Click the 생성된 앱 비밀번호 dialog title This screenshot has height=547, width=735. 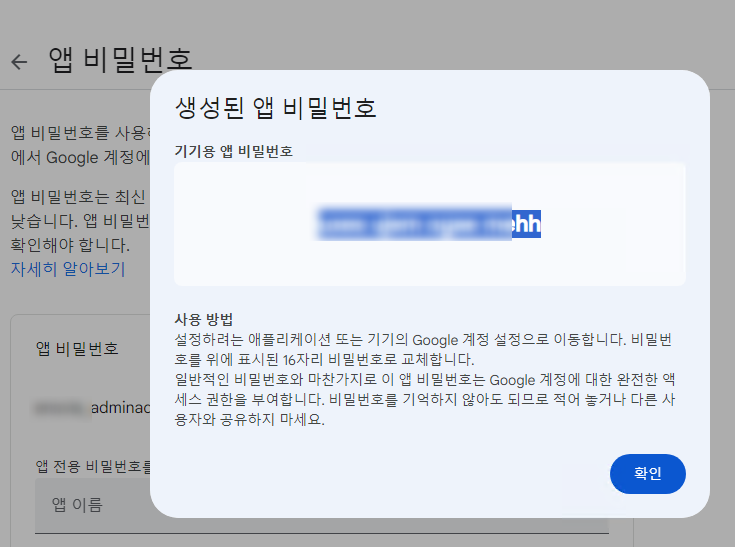[x=276, y=107]
